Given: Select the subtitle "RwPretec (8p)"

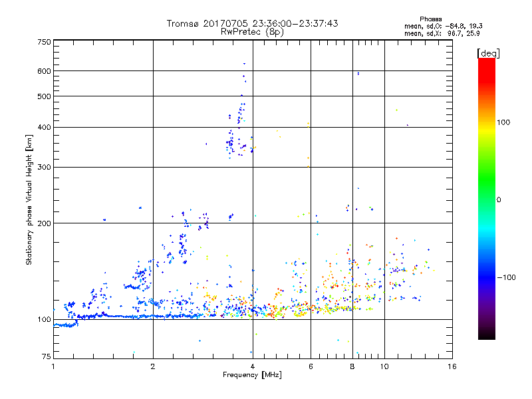Looking at the screenshot, I should click(252, 32).
